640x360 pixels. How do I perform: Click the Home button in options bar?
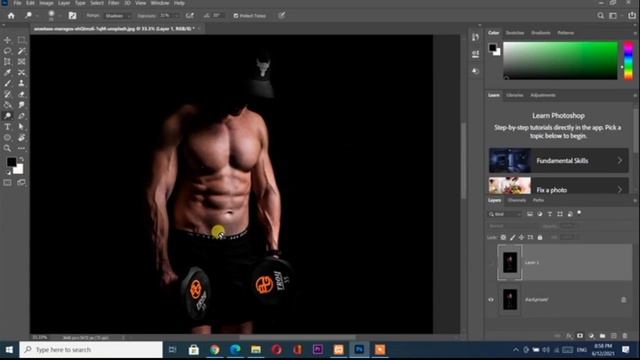pos(11,16)
